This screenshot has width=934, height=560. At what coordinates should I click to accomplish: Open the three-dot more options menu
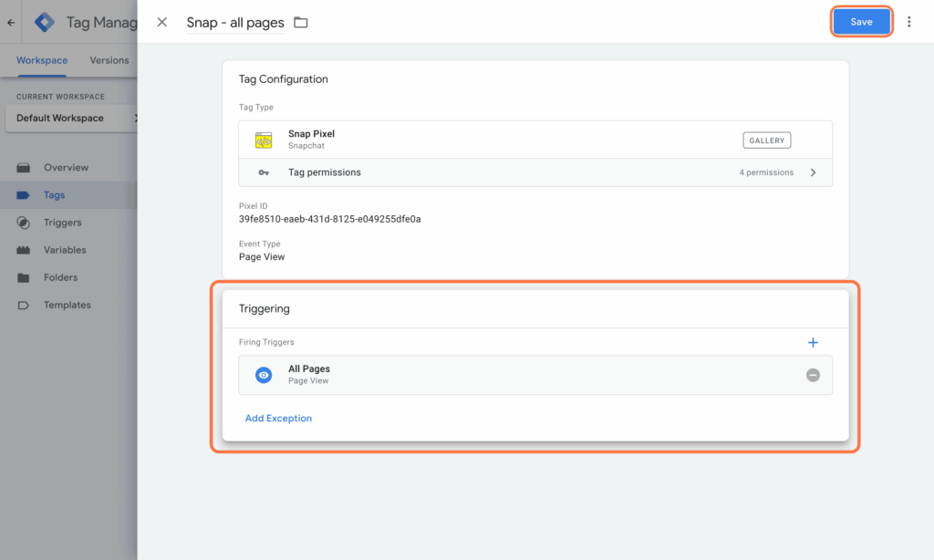coord(909,22)
